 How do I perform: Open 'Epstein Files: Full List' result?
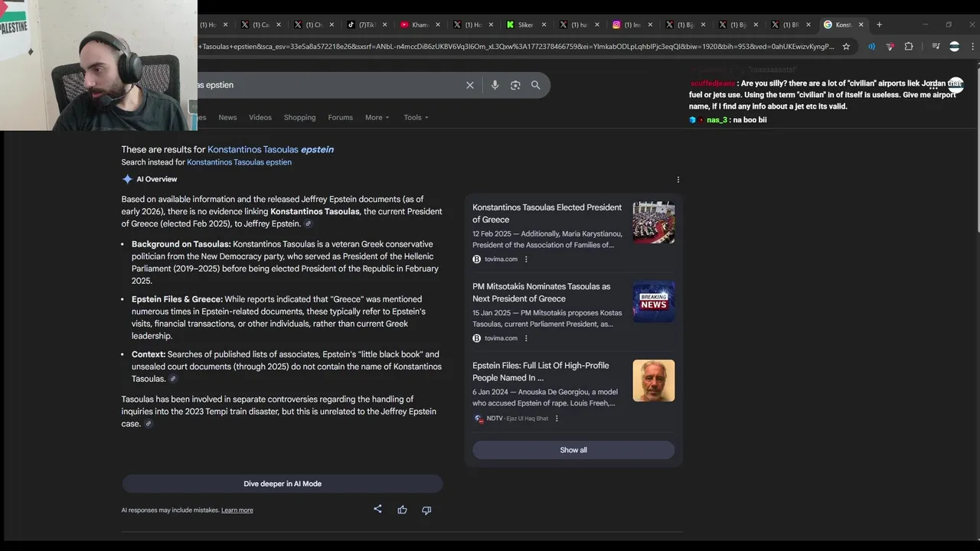click(x=541, y=371)
